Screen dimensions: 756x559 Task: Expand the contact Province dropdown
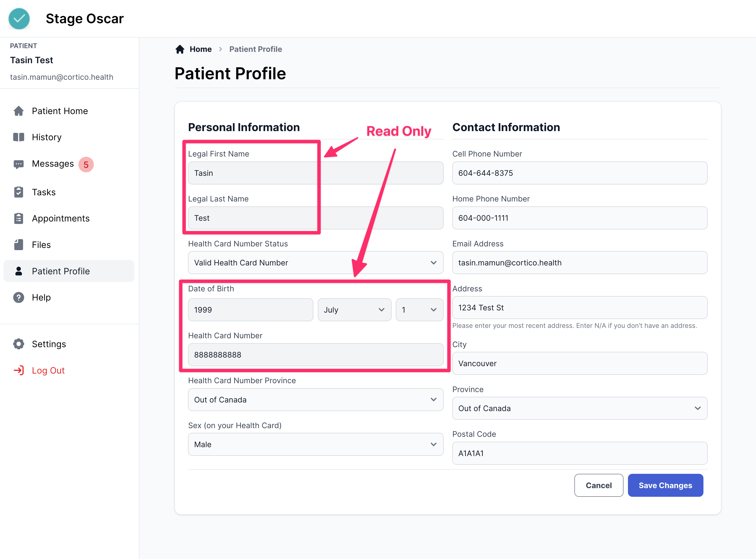point(579,408)
